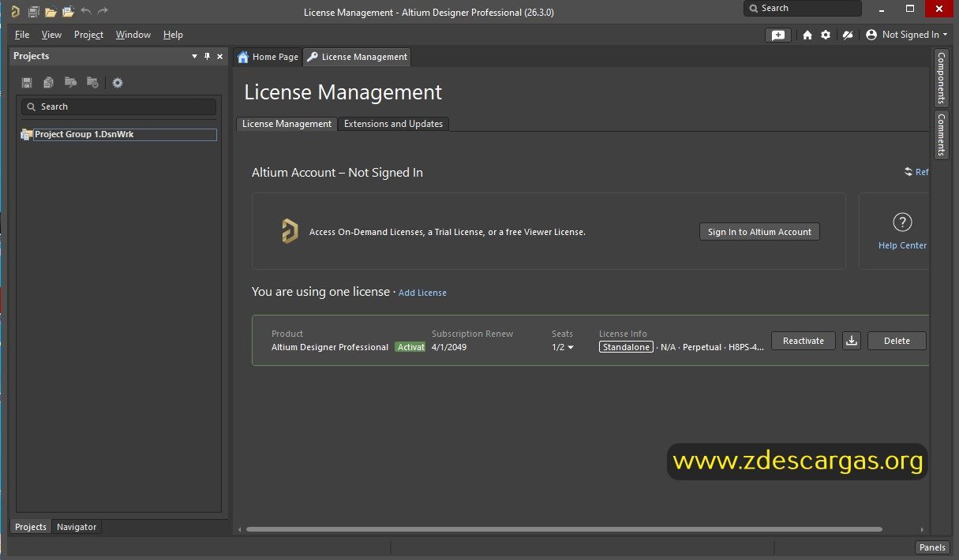Click the cloud disconnected workspace icon
Image resolution: width=959 pixels, height=560 pixels.
pyautogui.click(x=847, y=35)
